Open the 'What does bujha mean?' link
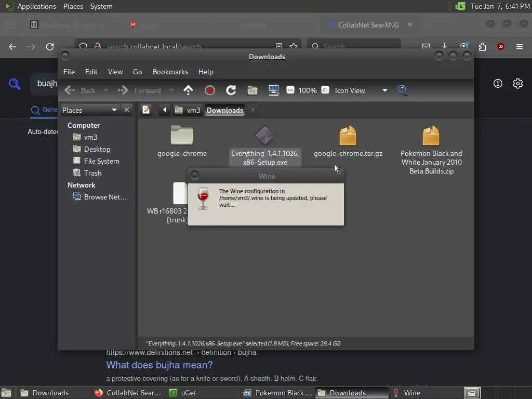The image size is (532, 399). [x=159, y=365]
